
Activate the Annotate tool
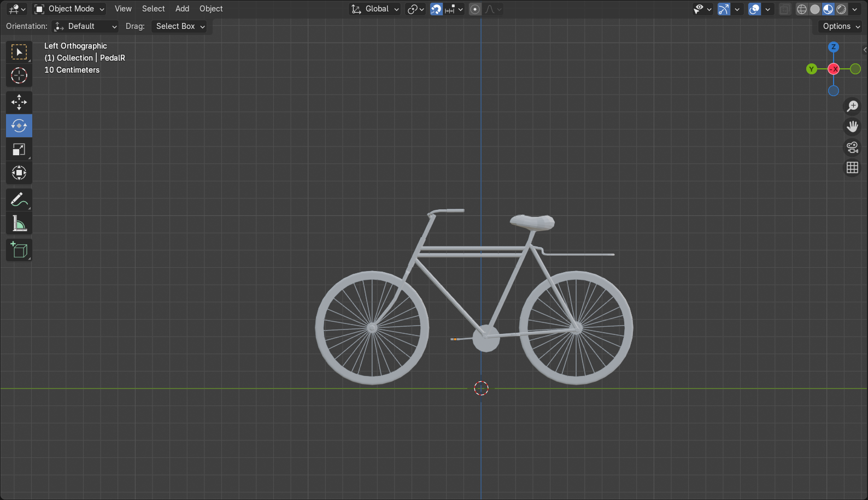19,200
